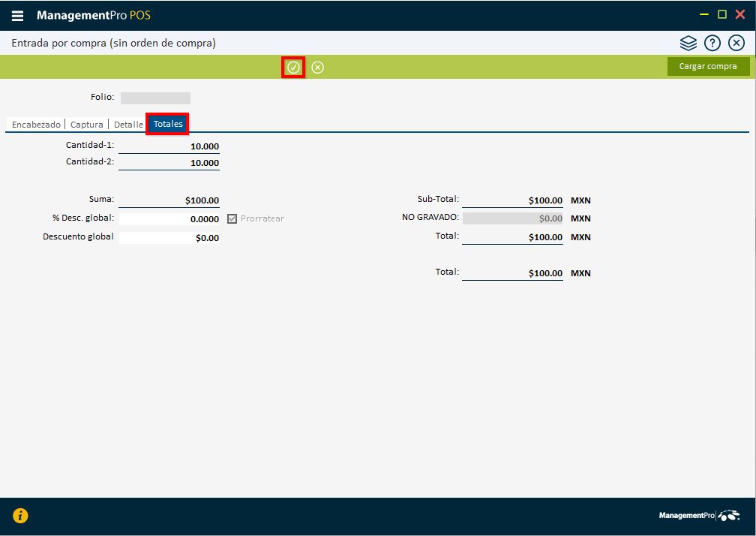The height and width of the screenshot is (536, 756).
Task: Close the Entrada por compra panel
Action: 736,44
